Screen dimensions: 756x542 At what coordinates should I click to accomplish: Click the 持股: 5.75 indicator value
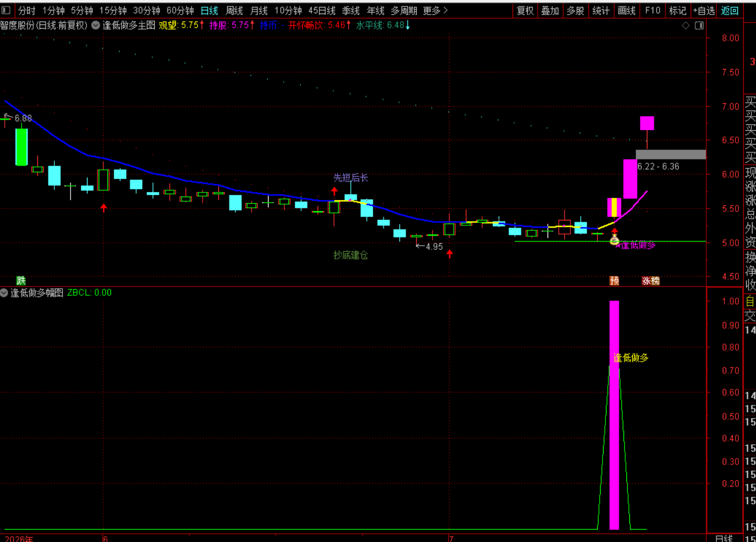point(232,25)
